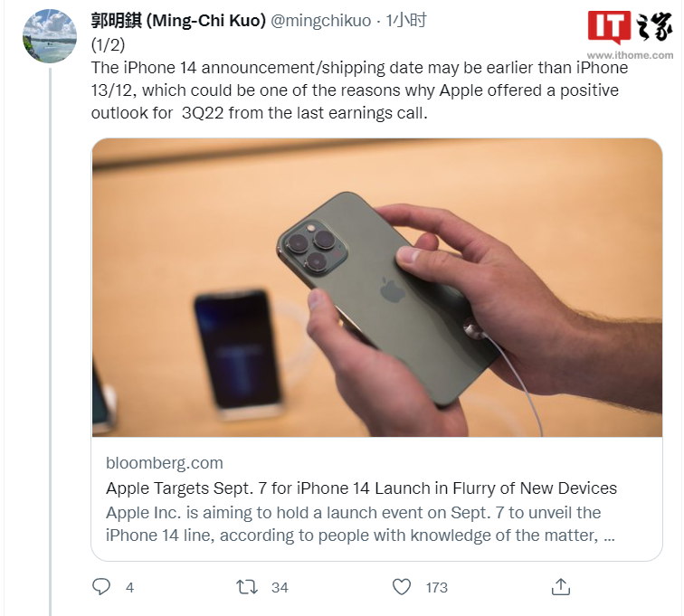Click the thread connector line below avatar
The width and height of the screenshot is (684, 616).
[50, 340]
